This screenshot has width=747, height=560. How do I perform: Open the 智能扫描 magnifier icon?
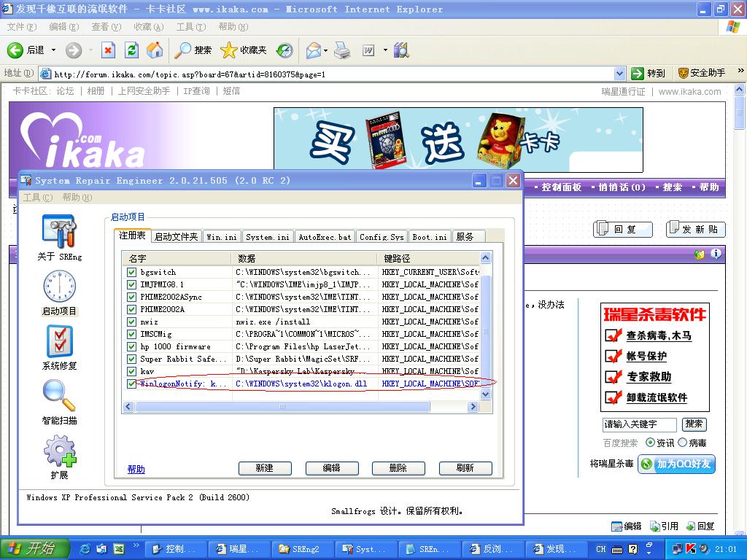click(59, 396)
